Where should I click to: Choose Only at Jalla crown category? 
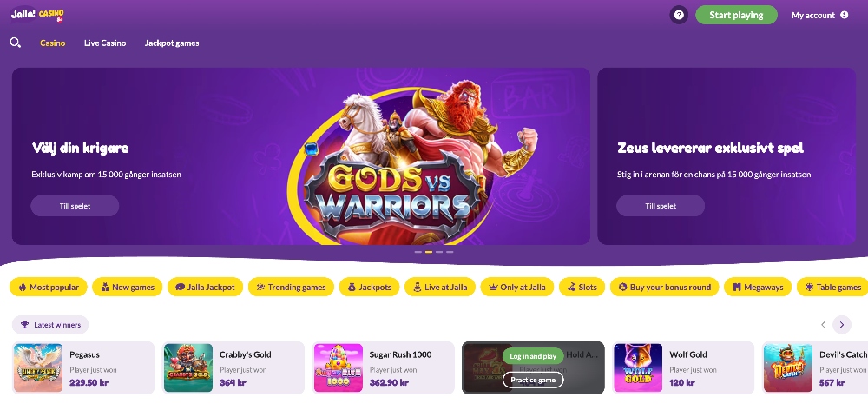click(x=517, y=287)
